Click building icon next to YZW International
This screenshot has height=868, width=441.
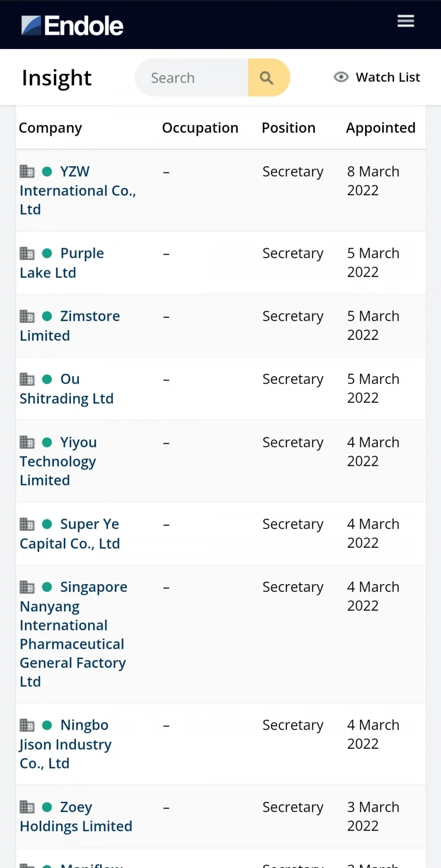pyautogui.click(x=27, y=171)
